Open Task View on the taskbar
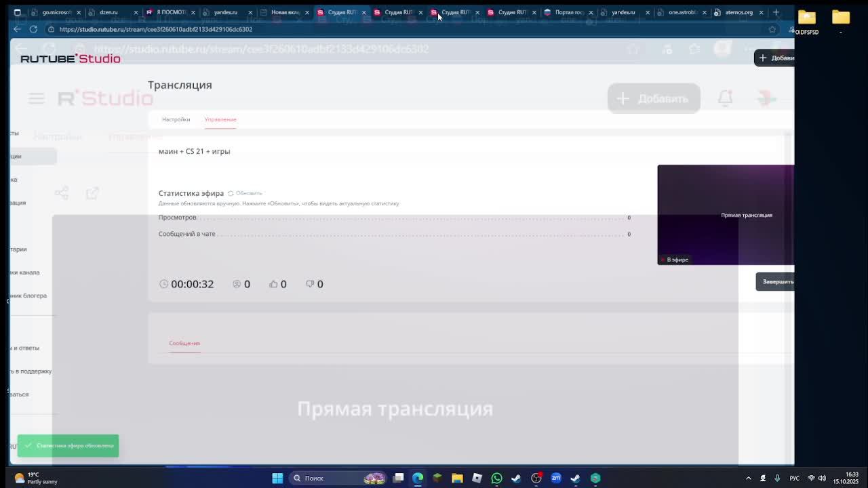Viewport: 868px width, 488px height. (x=398, y=478)
